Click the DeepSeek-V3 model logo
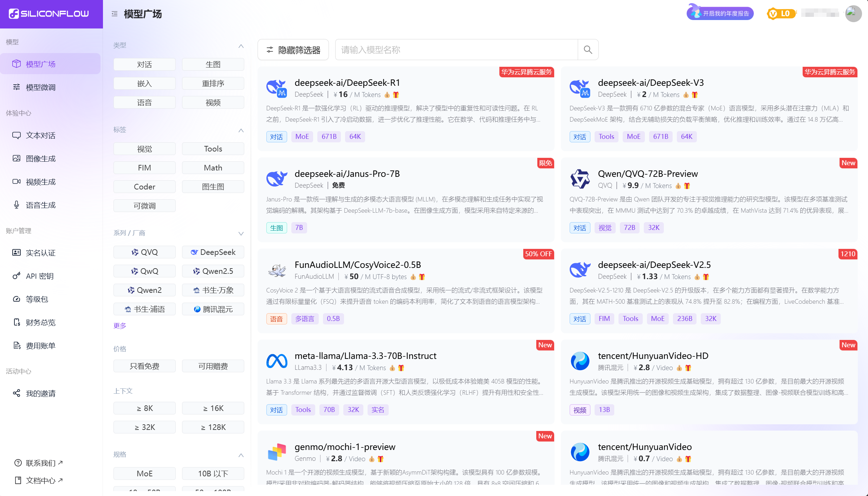 pyautogui.click(x=580, y=88)
